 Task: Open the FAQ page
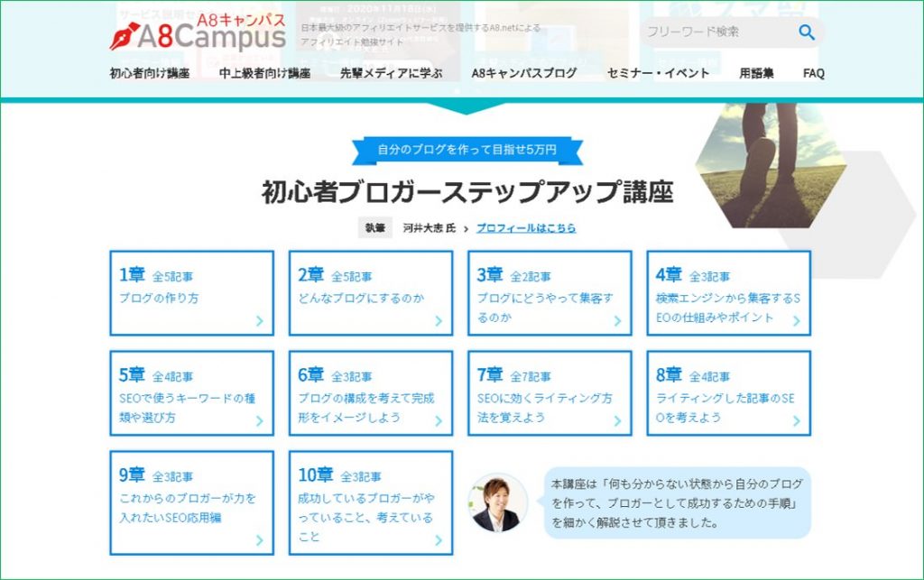[x=813, y=74]
